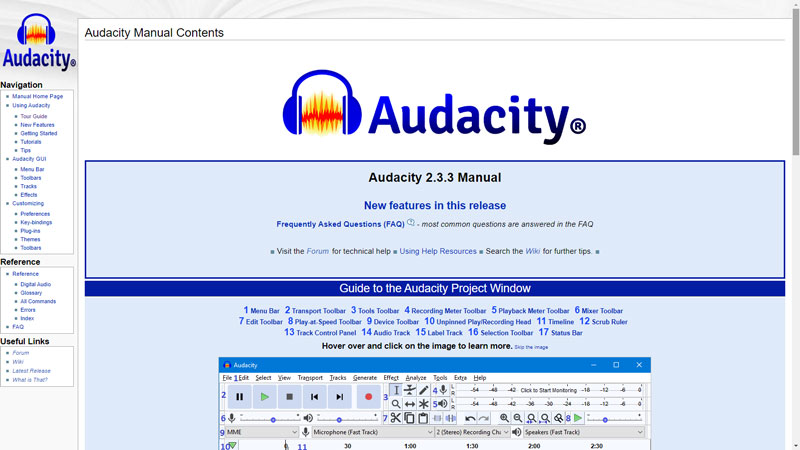800x450 pixels.
Task: Open Frequently Asked Questions (FAQ) link
Action: click(x=340, y=224)
